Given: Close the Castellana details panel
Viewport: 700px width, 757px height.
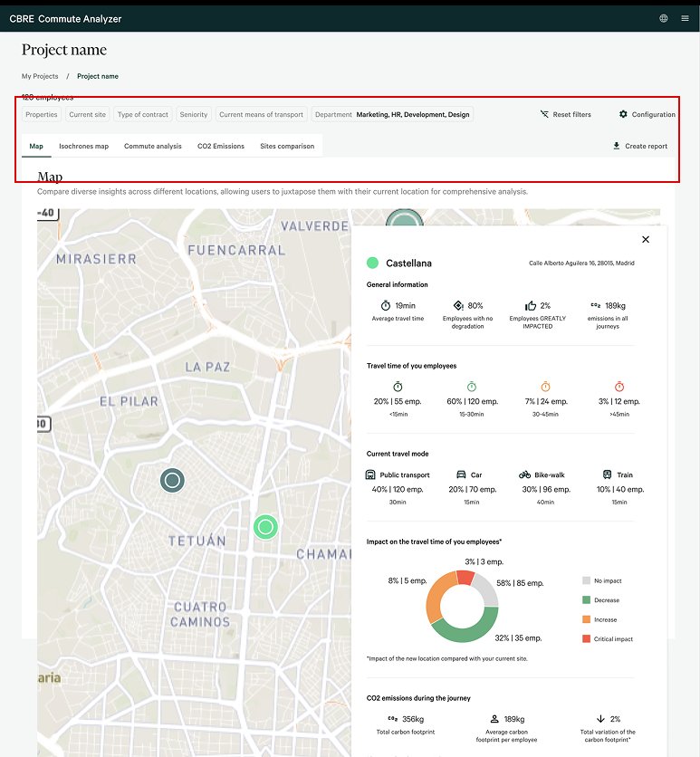Looking at the screenshot, I should pos(646,239).
